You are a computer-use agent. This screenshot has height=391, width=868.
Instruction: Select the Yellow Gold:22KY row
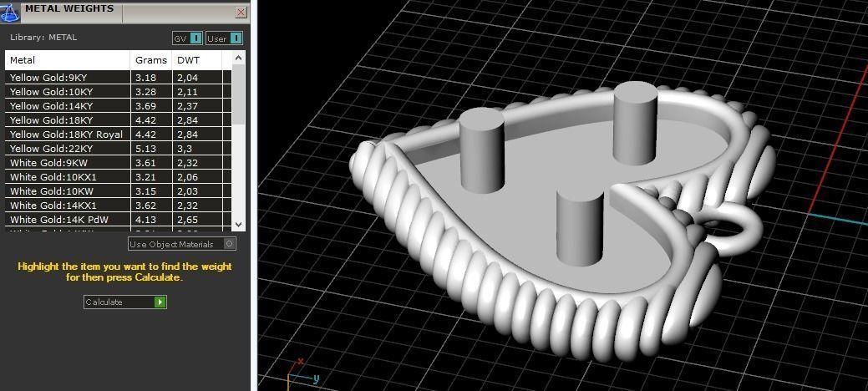[118, 149]
